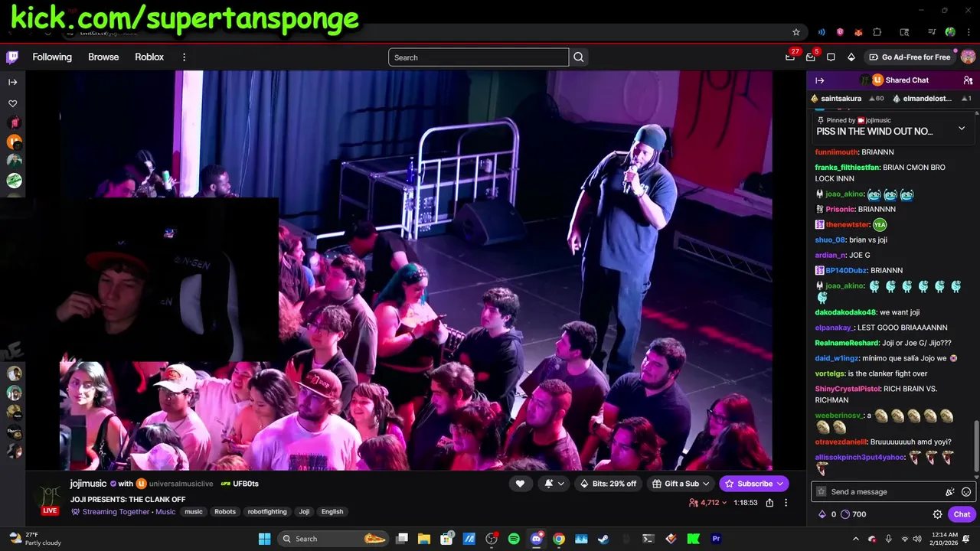The width and height of the screenshot is (980, 551).
Task: Open universalmusiclive channel link
Action: 180,484
